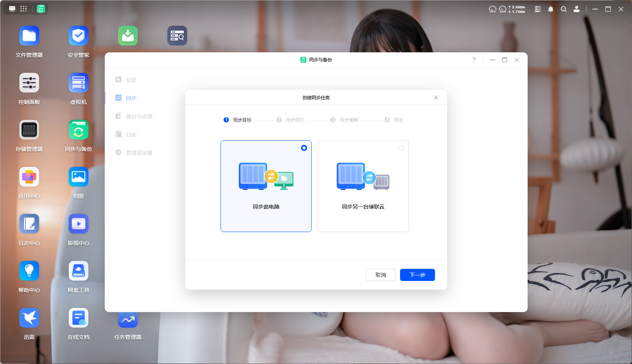Screen dimensions: 632x364
Task: Open the 帮助中心 desktop icon
Action: click(x=29, y=271)
